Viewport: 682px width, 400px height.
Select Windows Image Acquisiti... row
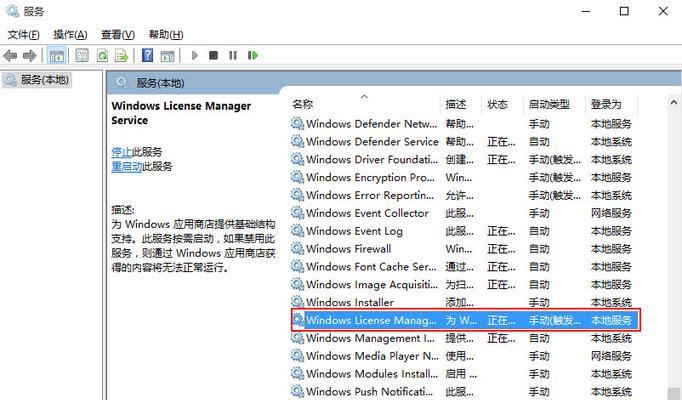click(463, 284)
